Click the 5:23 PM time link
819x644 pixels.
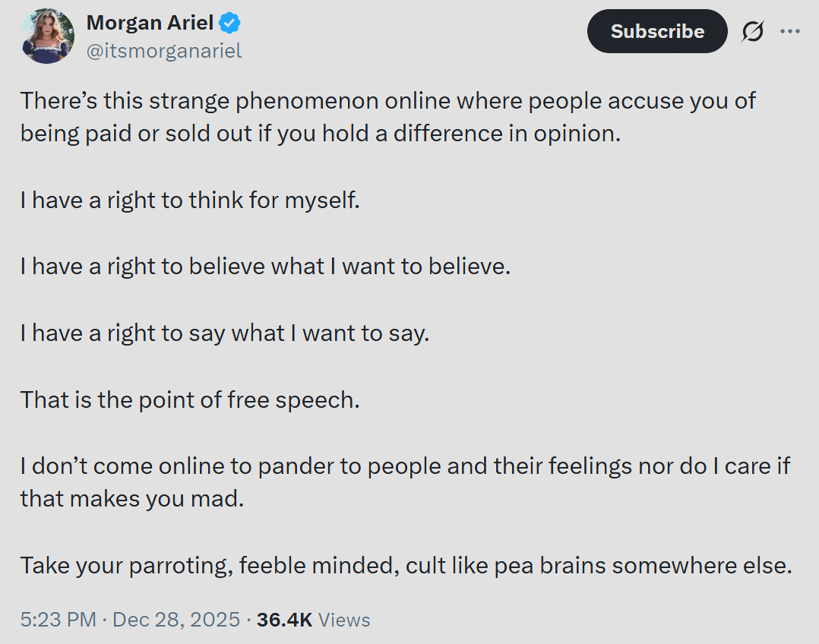[56, 620]
